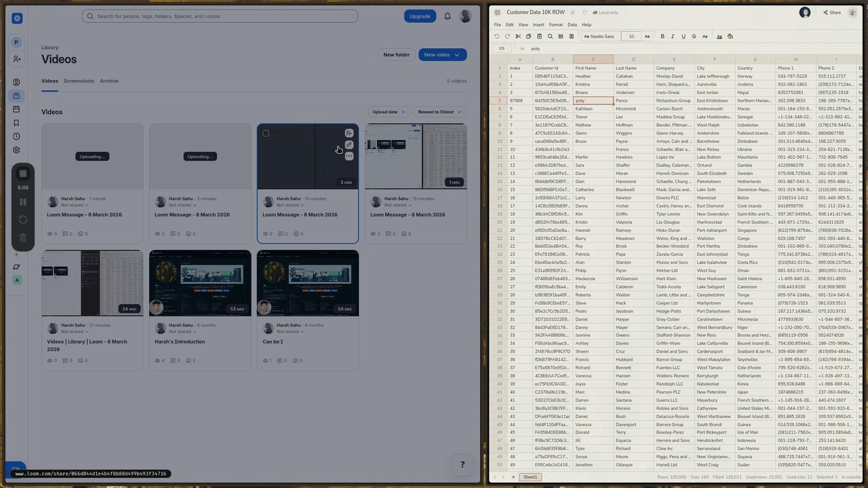Screen dimensions: 868x488
Task: Open Find search icon in spreadsheet toolbar
Action: tap(550, 37)
